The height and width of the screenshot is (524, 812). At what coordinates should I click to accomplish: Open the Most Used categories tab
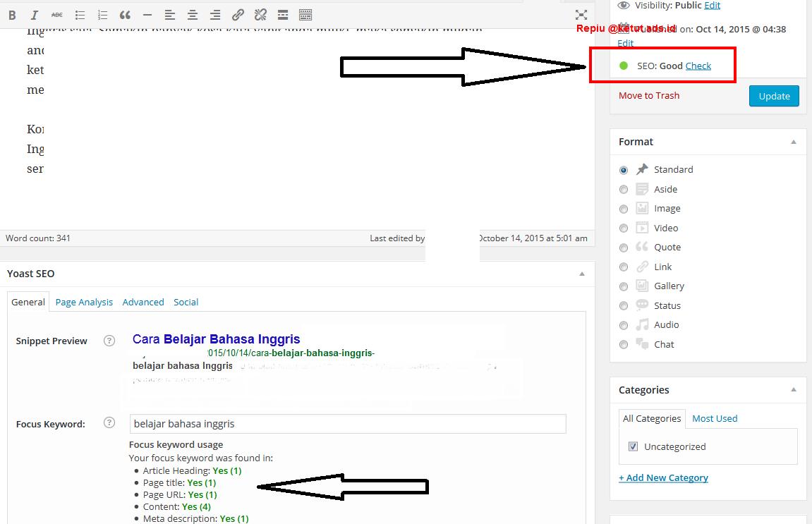714,418
